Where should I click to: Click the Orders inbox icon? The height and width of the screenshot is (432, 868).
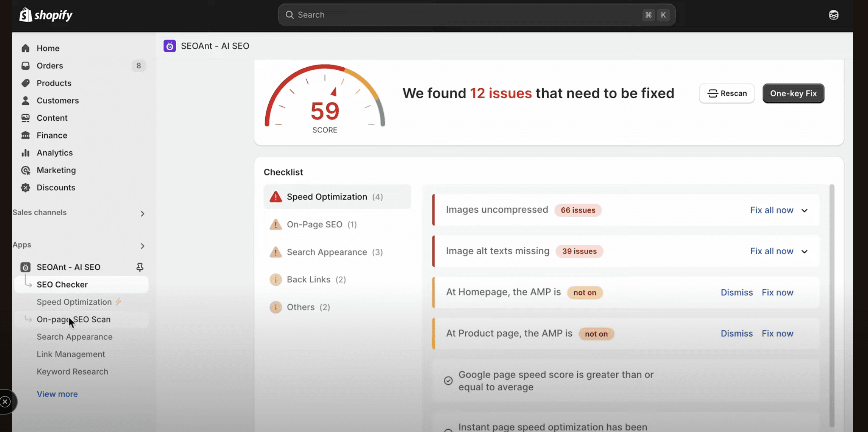[x=25, y=65]
